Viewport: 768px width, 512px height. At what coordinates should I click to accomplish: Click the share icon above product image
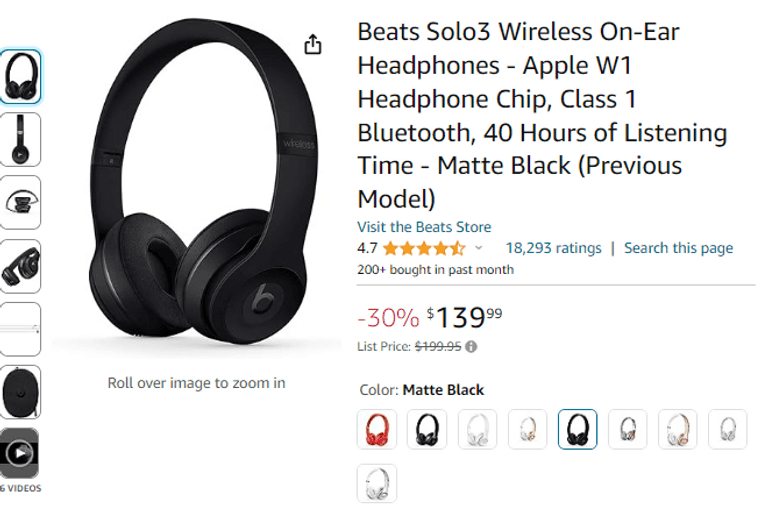click(x=313, y=45)
